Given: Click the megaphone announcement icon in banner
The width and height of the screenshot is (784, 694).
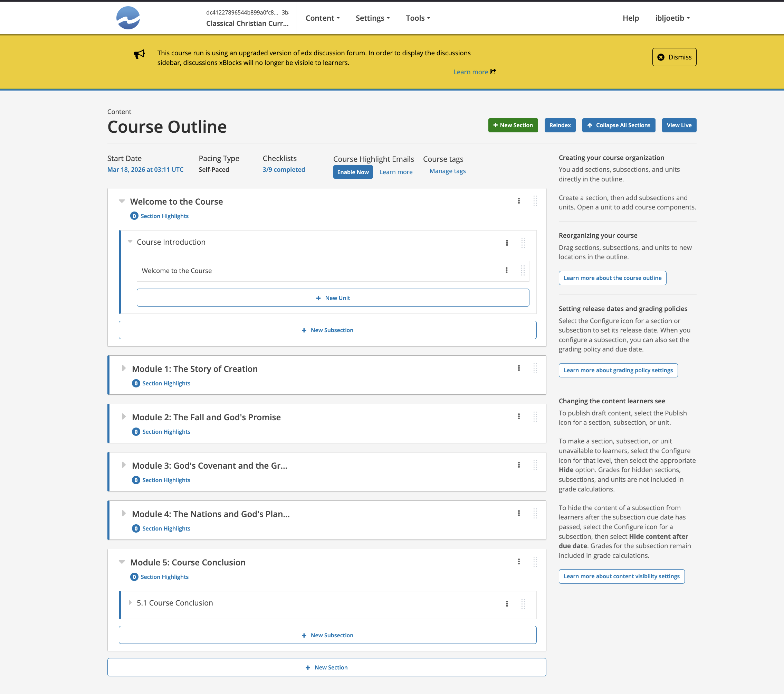Looking at the screenshot, I should [139, 54].
